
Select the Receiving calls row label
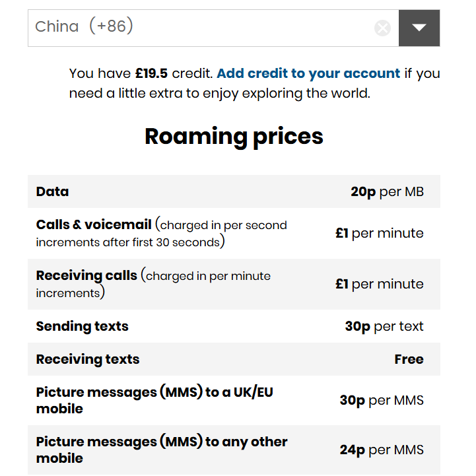point(86,276)
